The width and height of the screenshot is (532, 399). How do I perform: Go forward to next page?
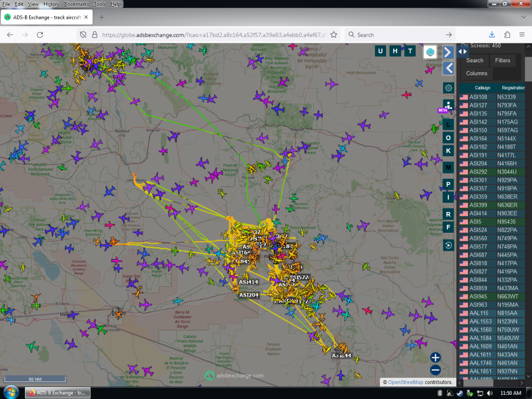[25, 35]
